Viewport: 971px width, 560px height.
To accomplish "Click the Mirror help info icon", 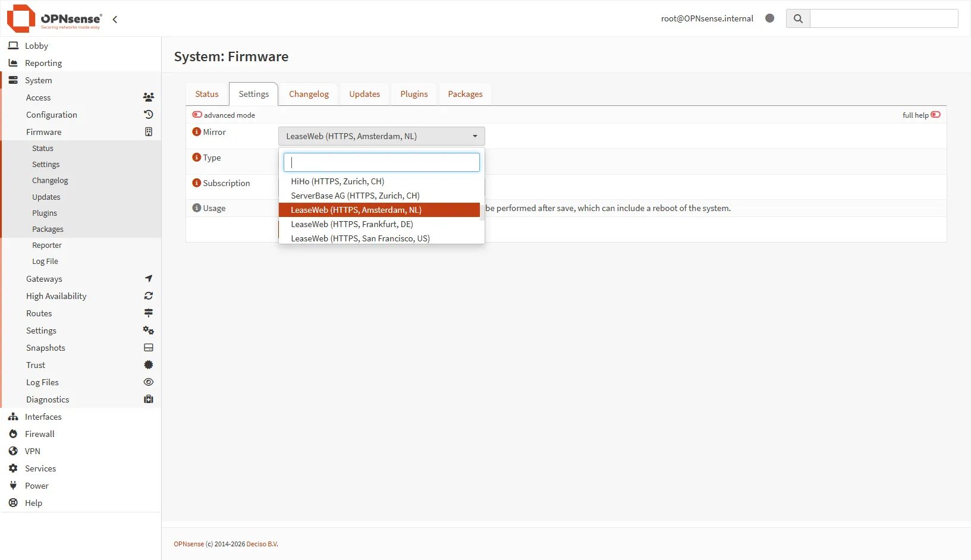I will (x=196, y=132).
